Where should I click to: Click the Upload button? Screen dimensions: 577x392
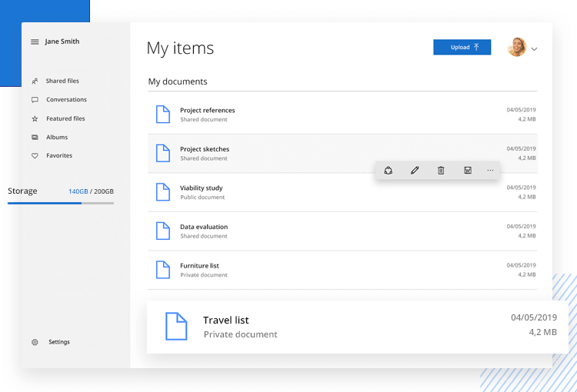click(x=462, y=47)
